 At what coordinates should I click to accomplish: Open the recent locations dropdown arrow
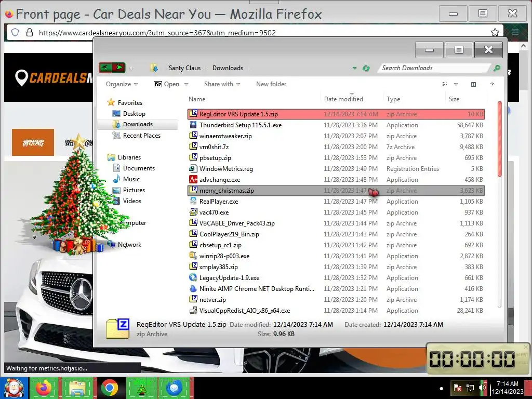click(131, 68)
